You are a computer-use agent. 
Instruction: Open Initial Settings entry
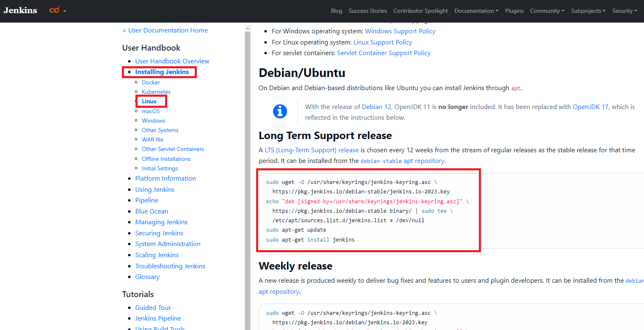[160, 168]
